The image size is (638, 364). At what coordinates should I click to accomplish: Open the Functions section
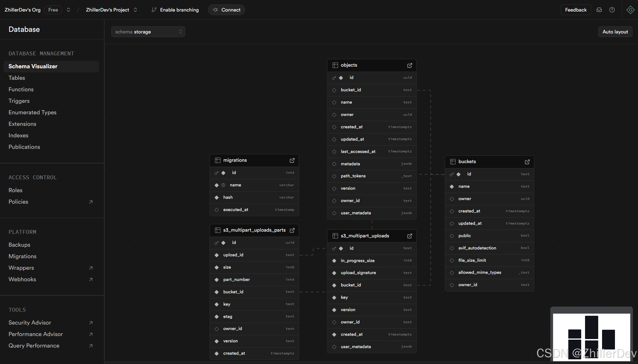21,89
